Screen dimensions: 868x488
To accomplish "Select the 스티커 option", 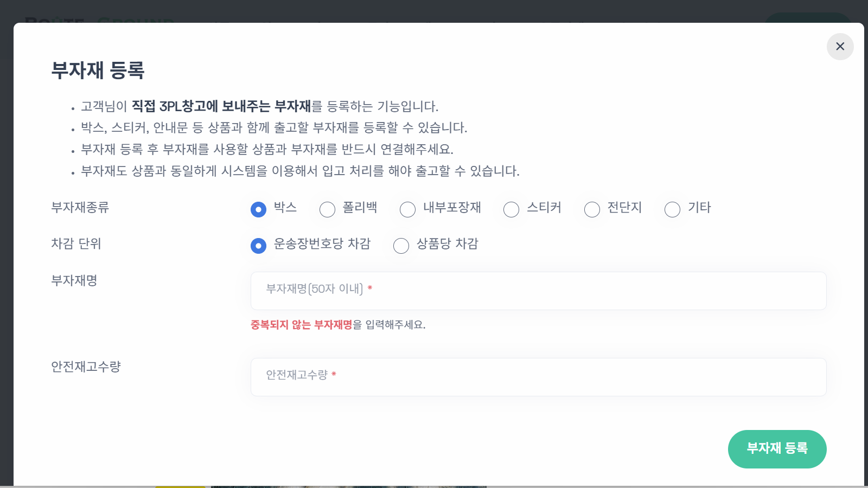I will [x=510, y=209].
